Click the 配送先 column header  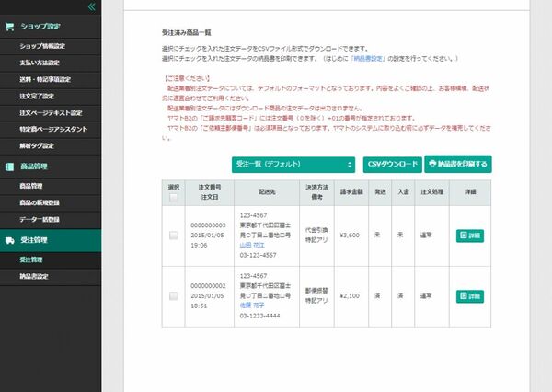[x=267, y=192]
